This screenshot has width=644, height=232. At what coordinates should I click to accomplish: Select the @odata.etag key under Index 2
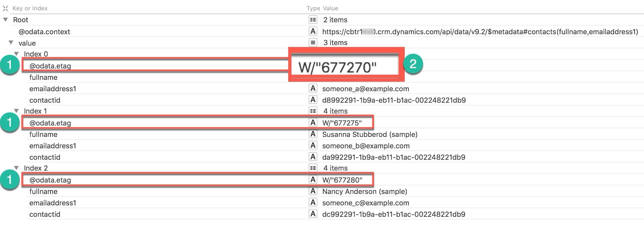click(50, 180)
